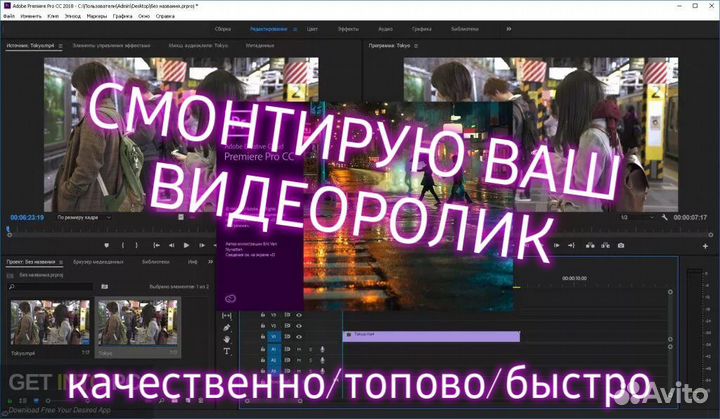Click the project search input field
Screen dimensions: 720x419
click(x=53, y=287)
